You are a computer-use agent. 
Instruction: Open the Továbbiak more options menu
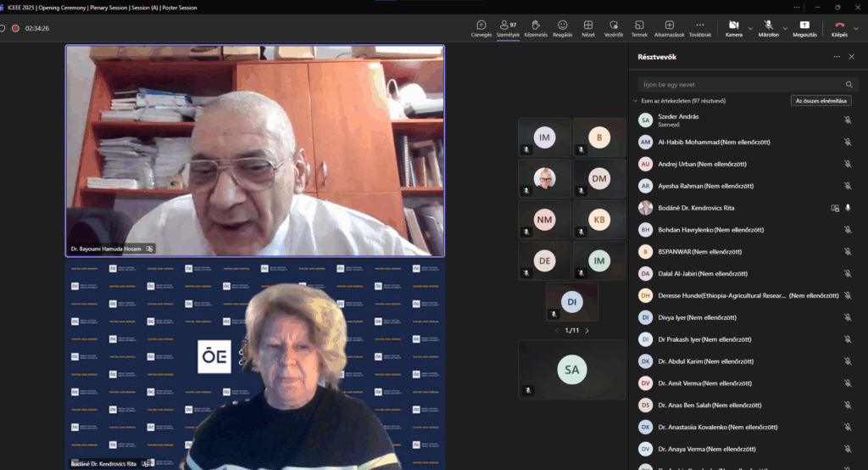[699, 26]
